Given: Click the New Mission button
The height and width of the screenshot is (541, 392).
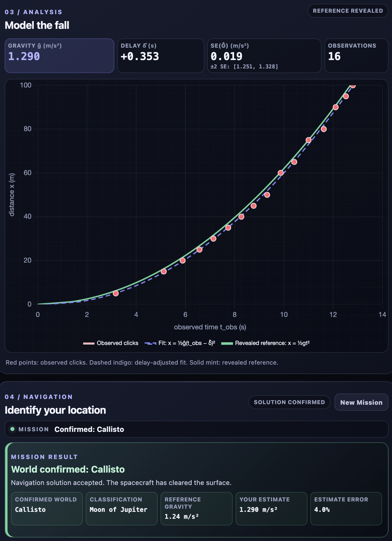Looking at the screenshot, I should coord(361,402).
